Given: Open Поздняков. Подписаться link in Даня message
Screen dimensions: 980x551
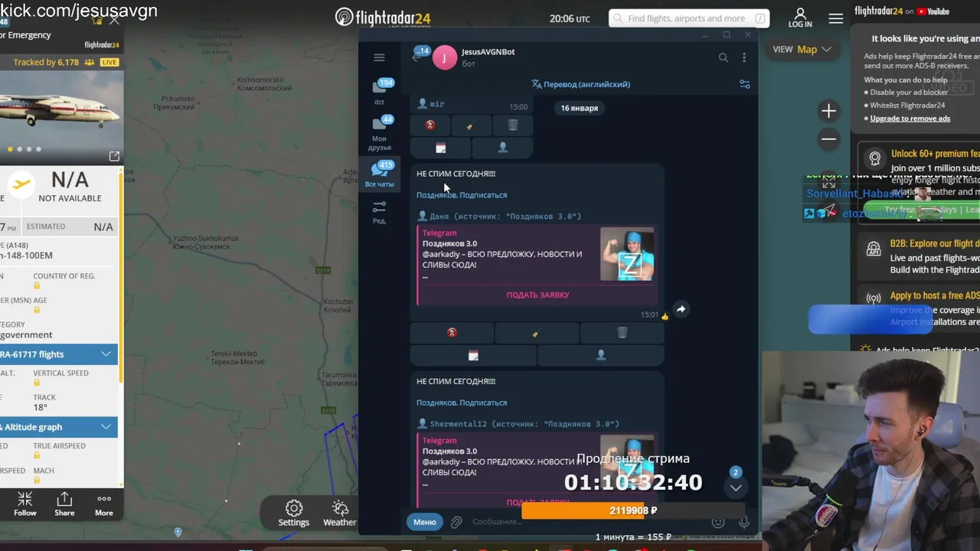Looking at the screenshot, I should tap(462, 195).
